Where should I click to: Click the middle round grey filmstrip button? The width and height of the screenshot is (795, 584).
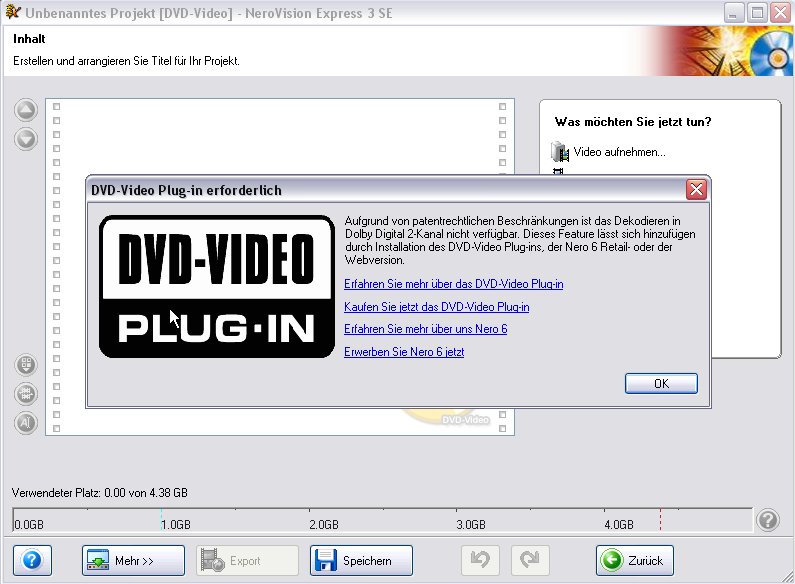26,394
